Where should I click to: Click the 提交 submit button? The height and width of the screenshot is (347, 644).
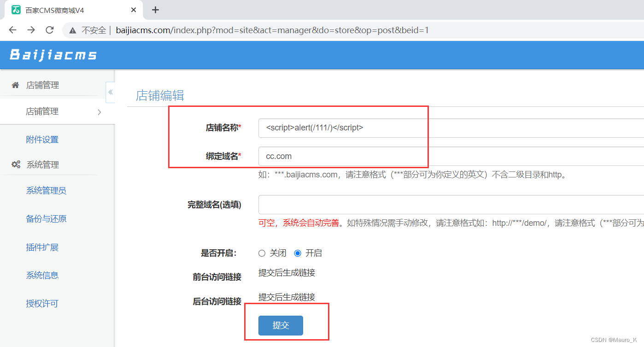[281, 325]
